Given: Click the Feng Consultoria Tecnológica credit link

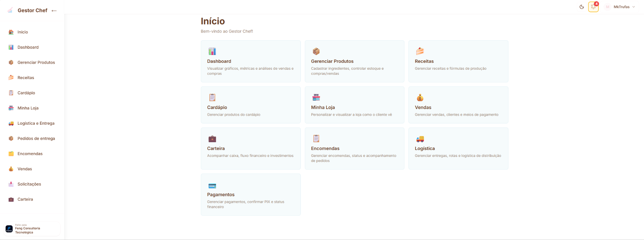Looking at the screenshot, I should point(32,229).
